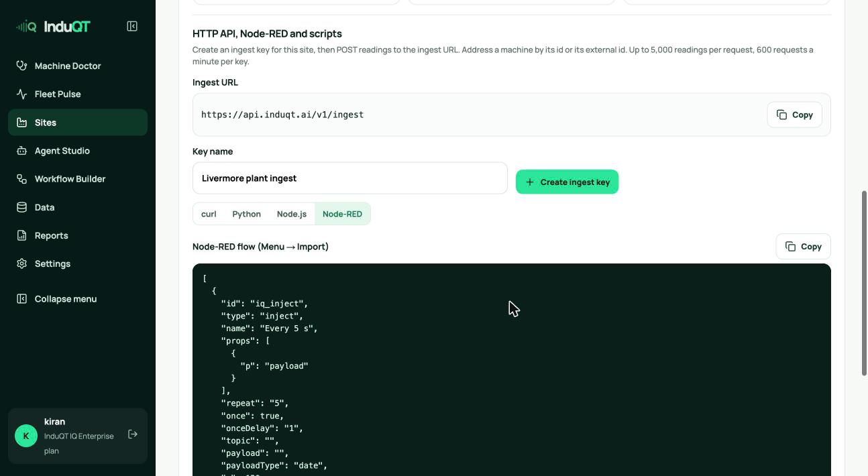Click the "HTTP API, Node-RED and scripts" heading
868x476 pixels.
coord(267,34)
